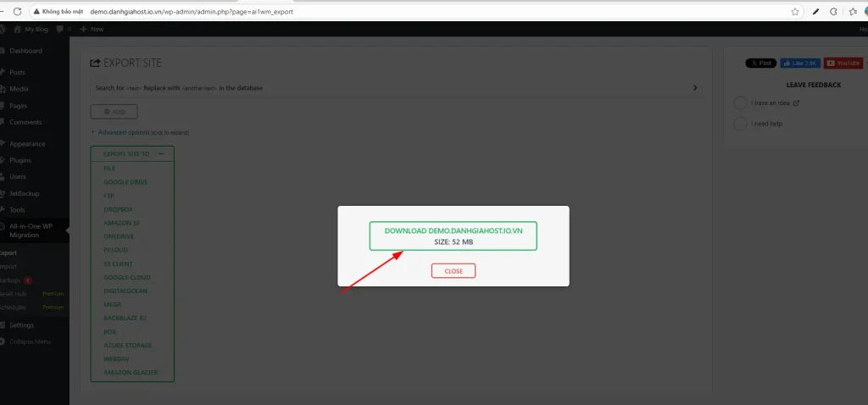Click the not-secure warning triangle icon
The width and height of the screenshot is (868, 405).
[x=36, y=12]
